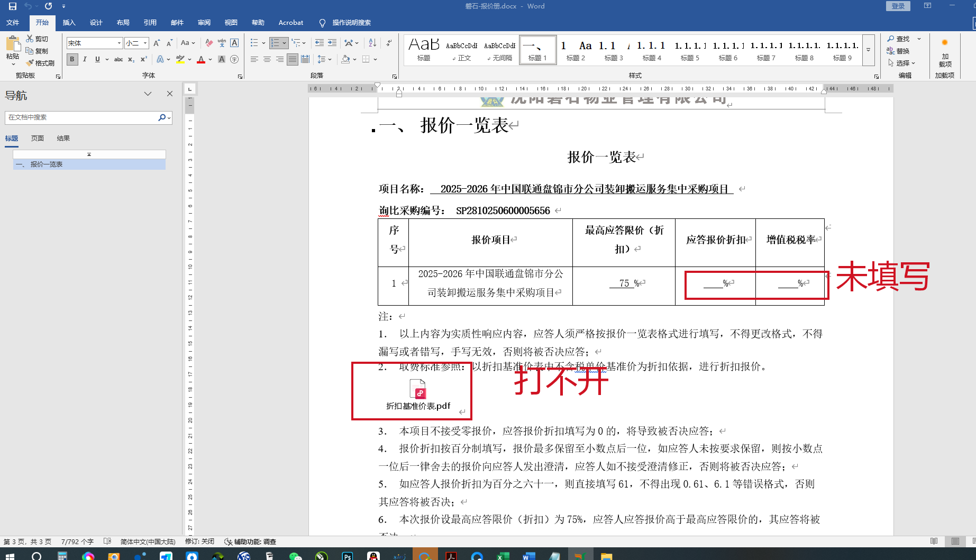Viewport: 976px width, 560px height.
Task: Select the 一、报价一览表 heading in navigation
Action: [x=89, y=164]
